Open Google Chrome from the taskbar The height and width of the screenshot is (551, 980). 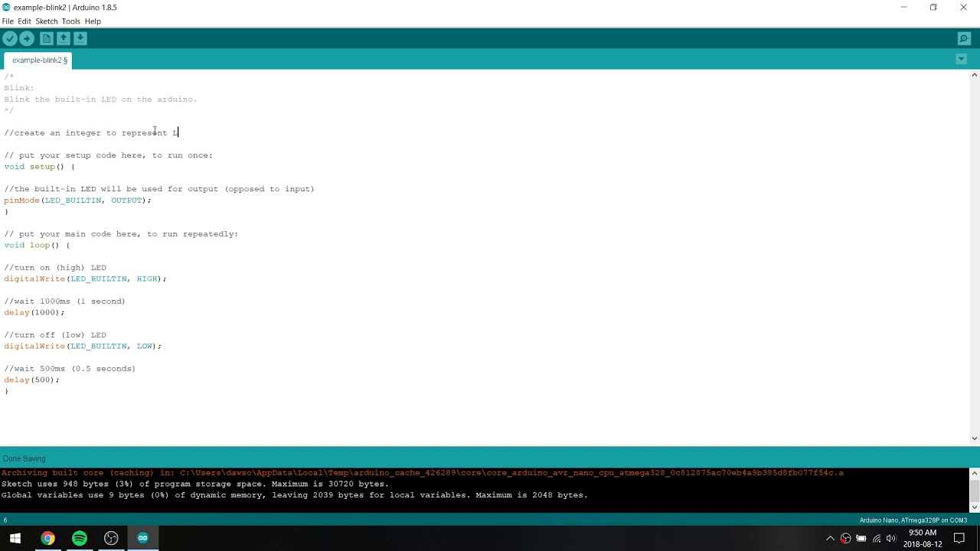[47, 538]
